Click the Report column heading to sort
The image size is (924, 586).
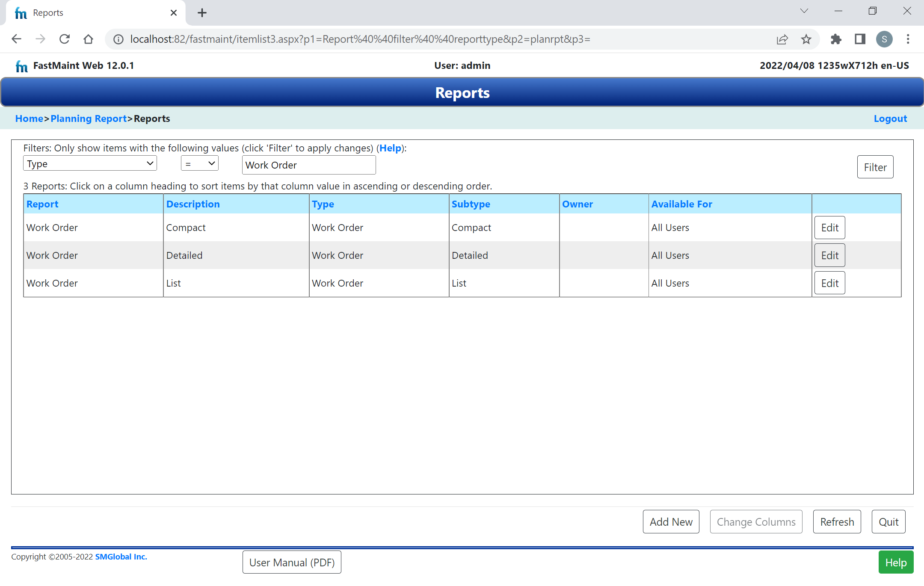click(x=42, y=204)
